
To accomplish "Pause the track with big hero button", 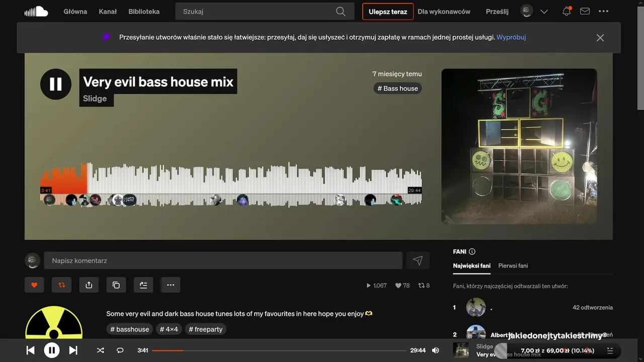I will 56,84.
